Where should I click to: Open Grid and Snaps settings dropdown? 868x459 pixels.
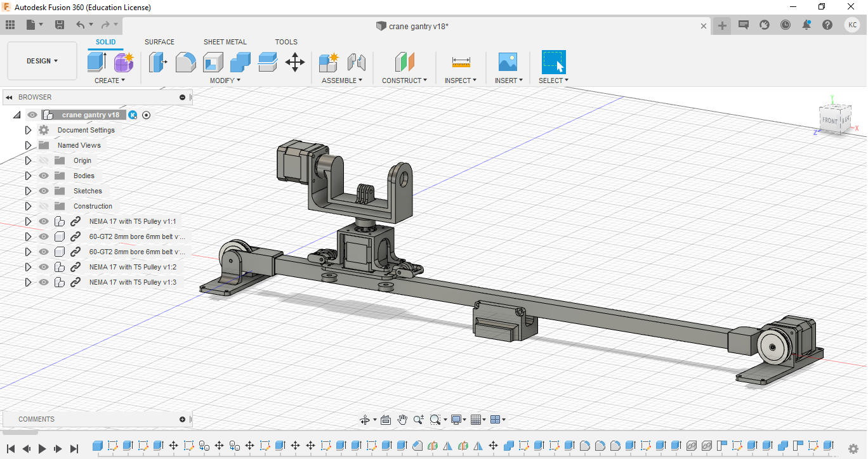tap(478, 420)
